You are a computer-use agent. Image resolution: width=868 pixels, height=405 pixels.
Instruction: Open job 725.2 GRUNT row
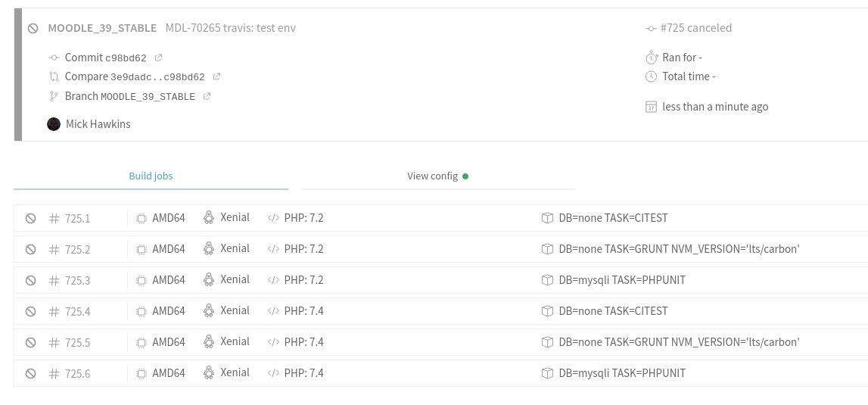[440, 249]
